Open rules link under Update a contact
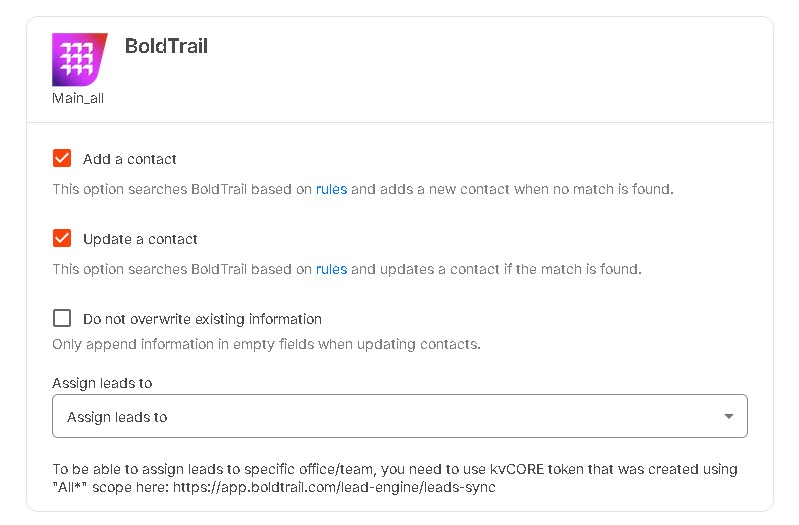This screenshot has height=525, width=799. pyautogui.click(x=331, y=269)
